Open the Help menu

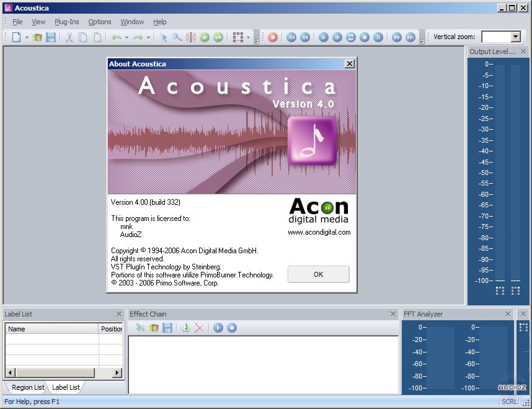160,22
